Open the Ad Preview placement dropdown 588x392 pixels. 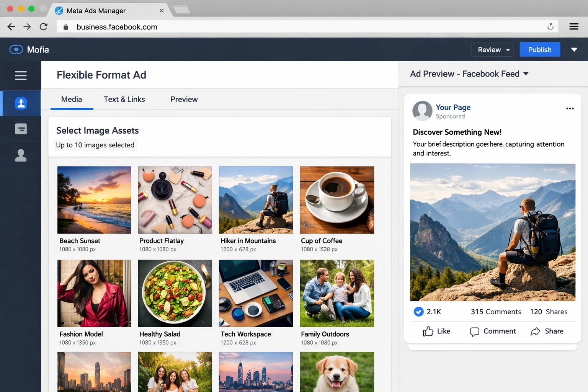(x=525, y=74)
